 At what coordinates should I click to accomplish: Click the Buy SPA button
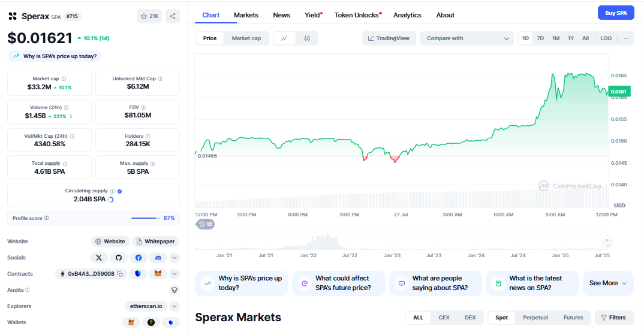616,13
